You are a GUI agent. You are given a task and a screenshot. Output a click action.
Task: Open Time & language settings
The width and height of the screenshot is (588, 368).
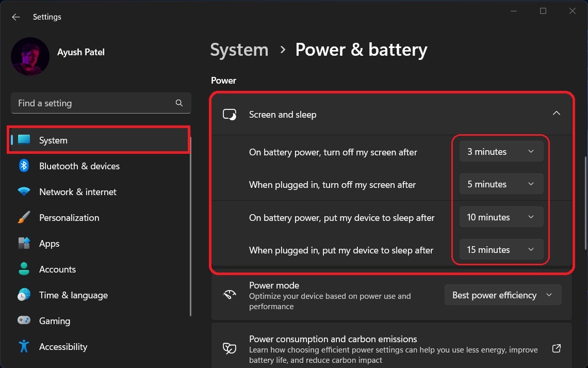point(73,295)
